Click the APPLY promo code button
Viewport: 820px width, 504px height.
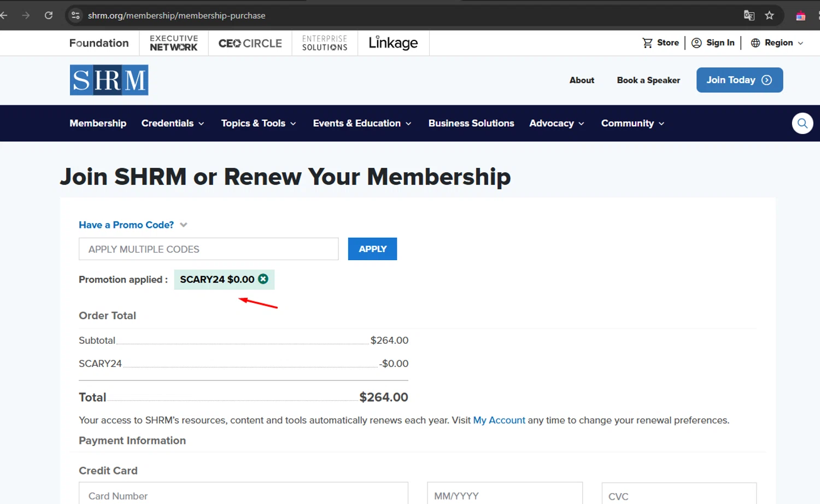click(372, 249)
